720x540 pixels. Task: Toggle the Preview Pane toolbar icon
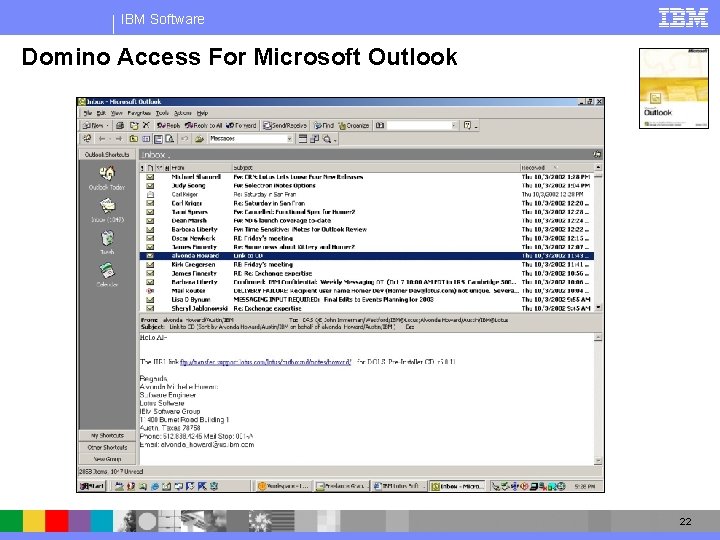click(x=158, y=139)
